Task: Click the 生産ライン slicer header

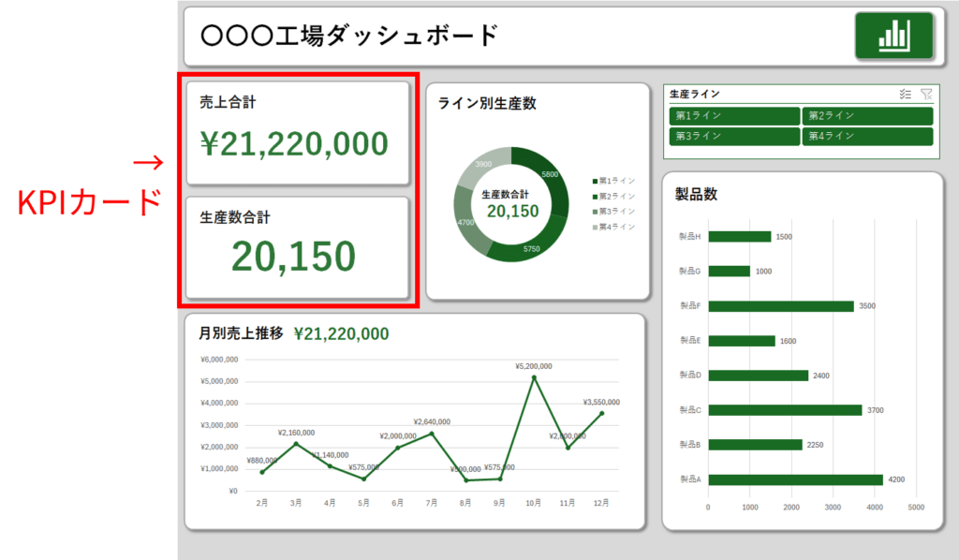Action: pos(695,95)
